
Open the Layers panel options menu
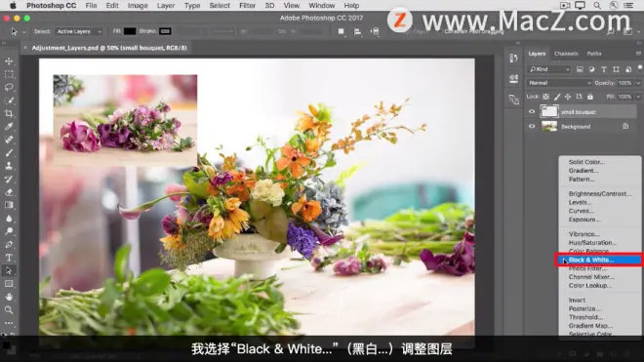[x=638, y=54]
